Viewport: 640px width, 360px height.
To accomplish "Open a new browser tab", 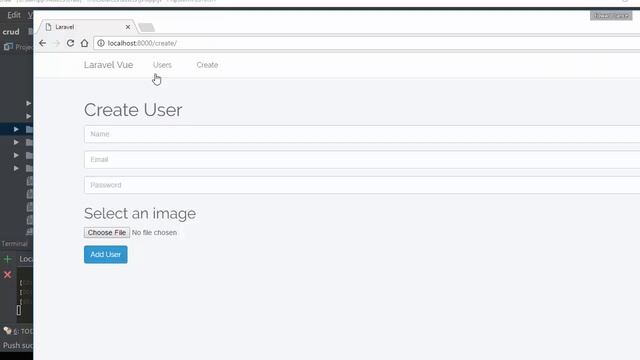I will click(146, 27).
